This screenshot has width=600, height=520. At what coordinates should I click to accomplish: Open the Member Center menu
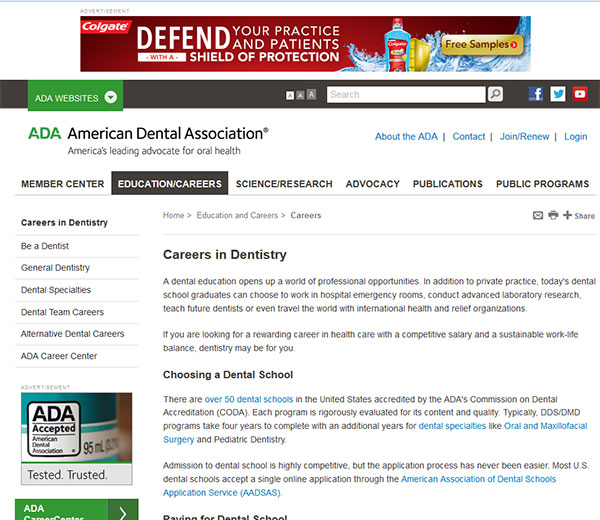(x=63, y=184)
